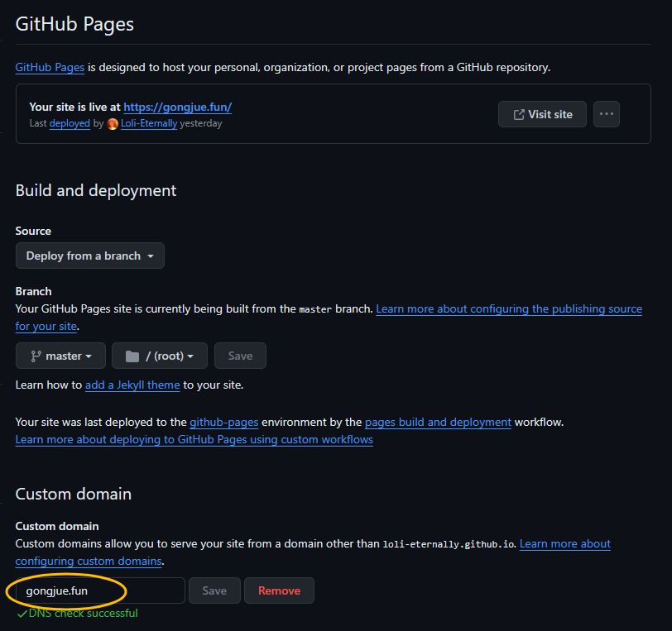Open the Loli-Eternally profile link
Viewport: 672px width, 631px height.
149,123
